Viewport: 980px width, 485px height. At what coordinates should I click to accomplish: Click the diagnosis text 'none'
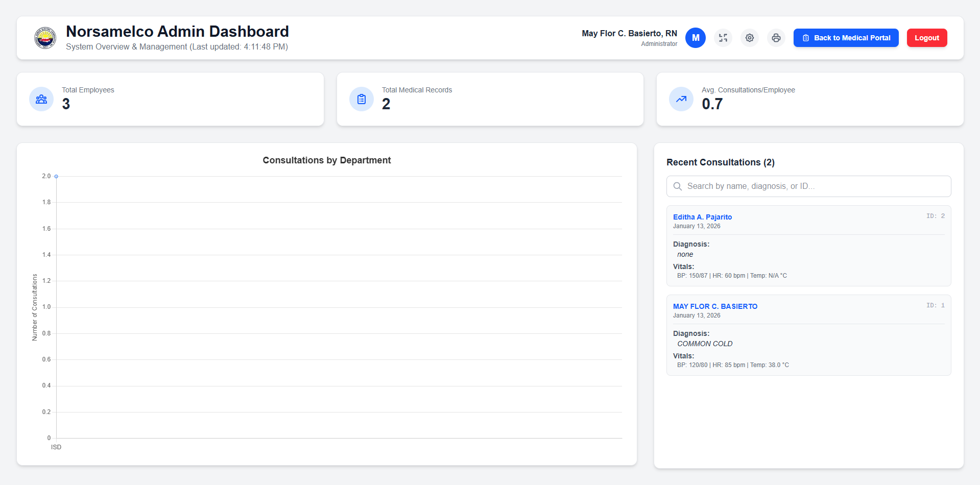pyautogui.click(x=685, y=254)
